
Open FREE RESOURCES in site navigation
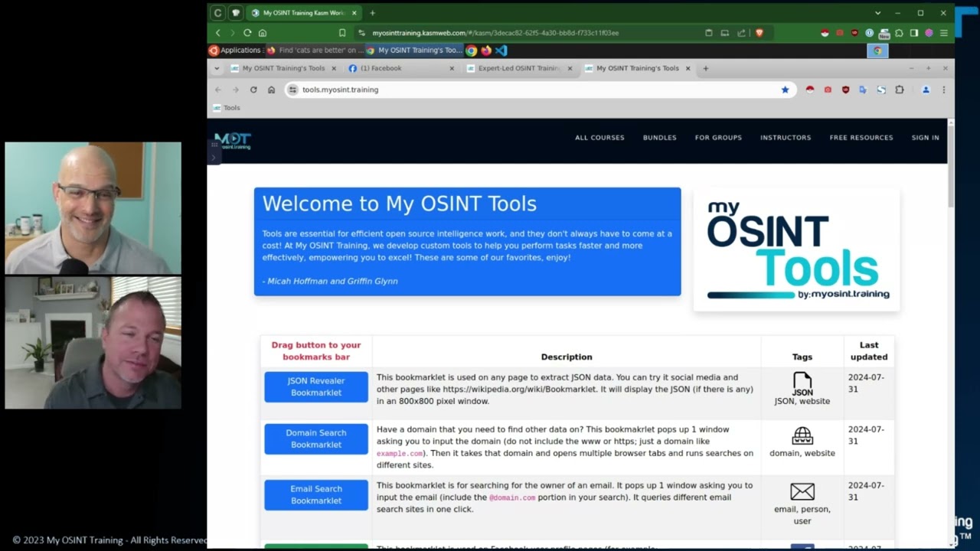861,138
